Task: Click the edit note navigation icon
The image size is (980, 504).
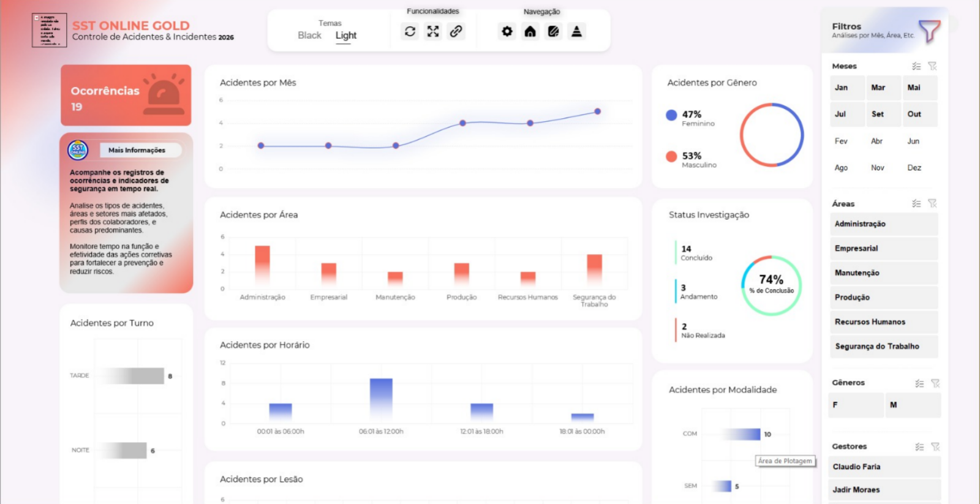Action: 553,31
